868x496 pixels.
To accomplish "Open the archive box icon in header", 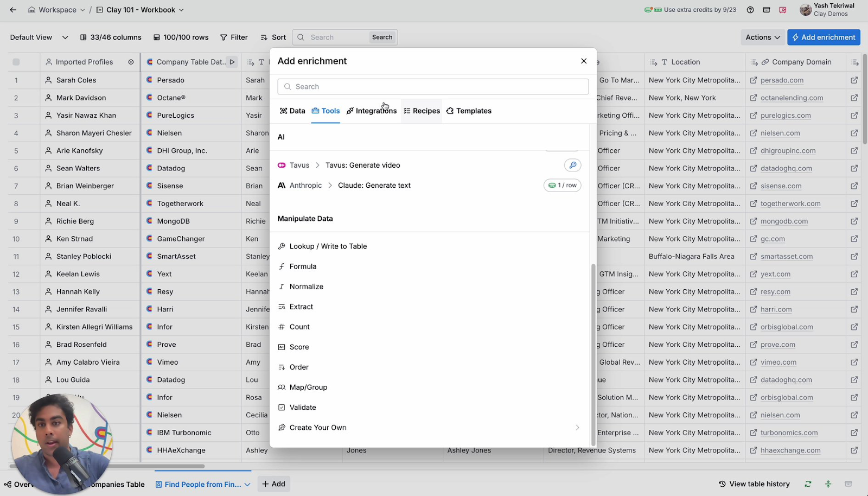I will (x=767, y=10).
